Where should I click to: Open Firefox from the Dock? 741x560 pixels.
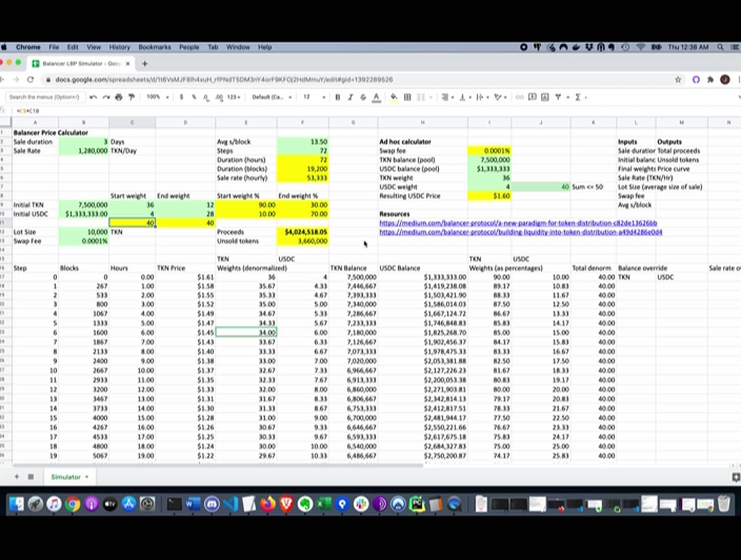(268, 503)
